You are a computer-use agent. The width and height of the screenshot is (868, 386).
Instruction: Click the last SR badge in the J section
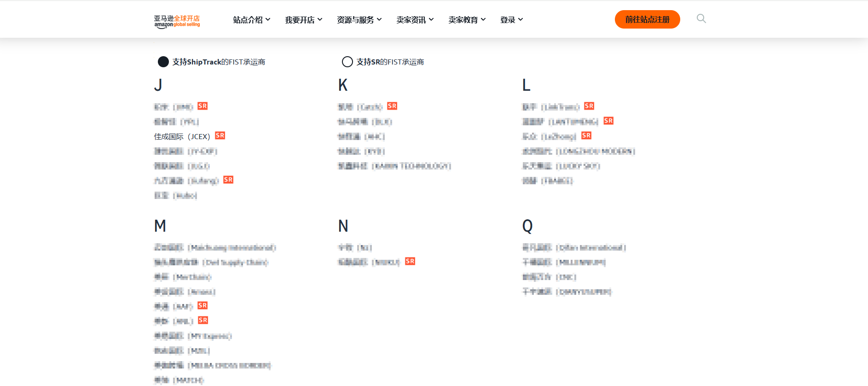[x=228, y=180]
